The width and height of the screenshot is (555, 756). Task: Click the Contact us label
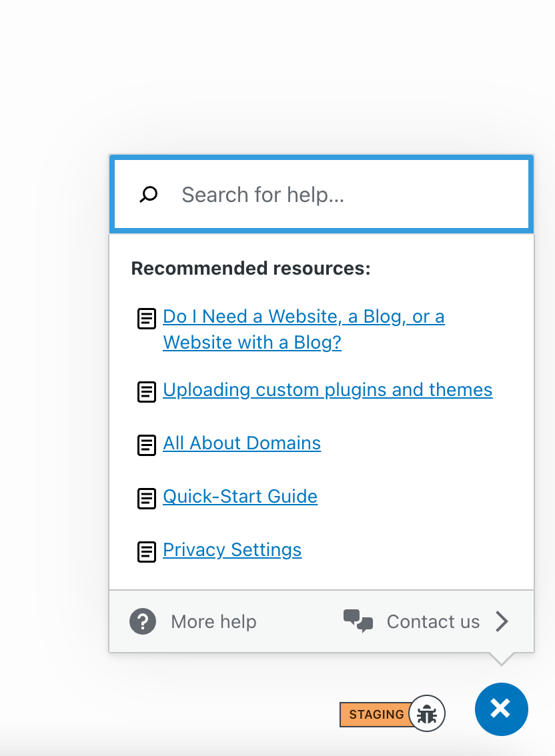433,622
